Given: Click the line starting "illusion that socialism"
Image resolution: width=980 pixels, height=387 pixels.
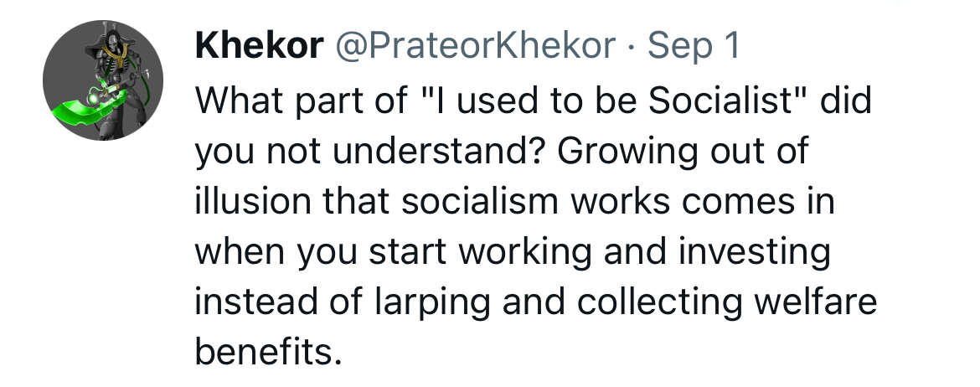Looking at the screenshot, I should coord(514,204).
